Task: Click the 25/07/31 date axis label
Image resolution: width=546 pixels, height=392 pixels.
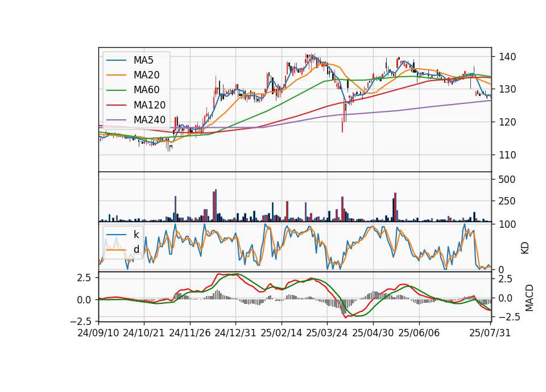Action: click(490, 333)
